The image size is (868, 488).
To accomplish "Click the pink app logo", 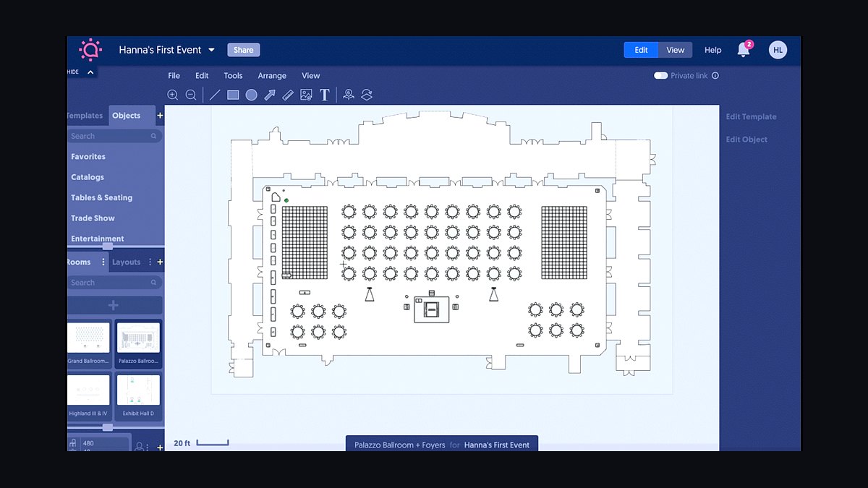I will pos(90,50).
